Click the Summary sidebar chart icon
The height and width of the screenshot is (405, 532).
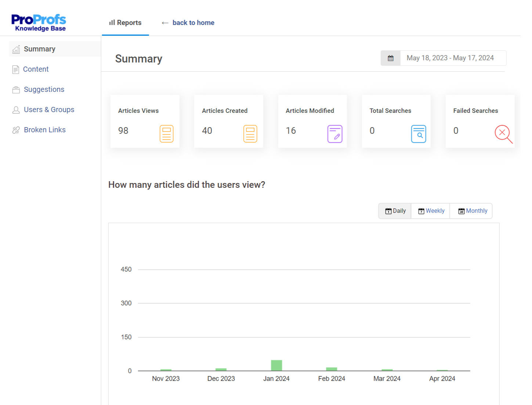[x=16, y=49]
